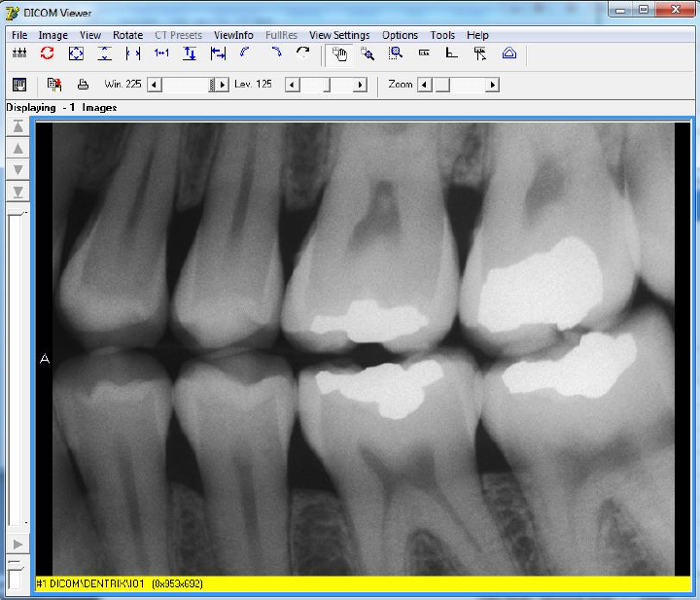This screenshot has width=700, height=600.
Task: Click the printer icon
Action: 83,85
